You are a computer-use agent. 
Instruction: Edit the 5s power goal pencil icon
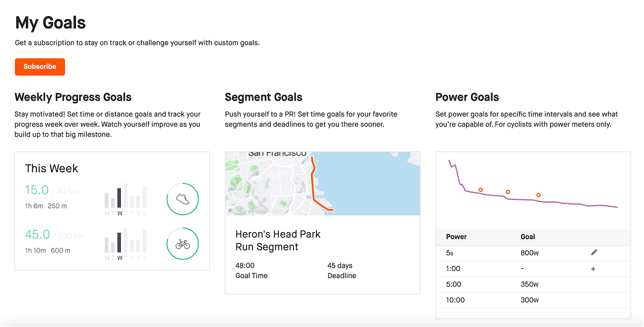coord(594,252)
